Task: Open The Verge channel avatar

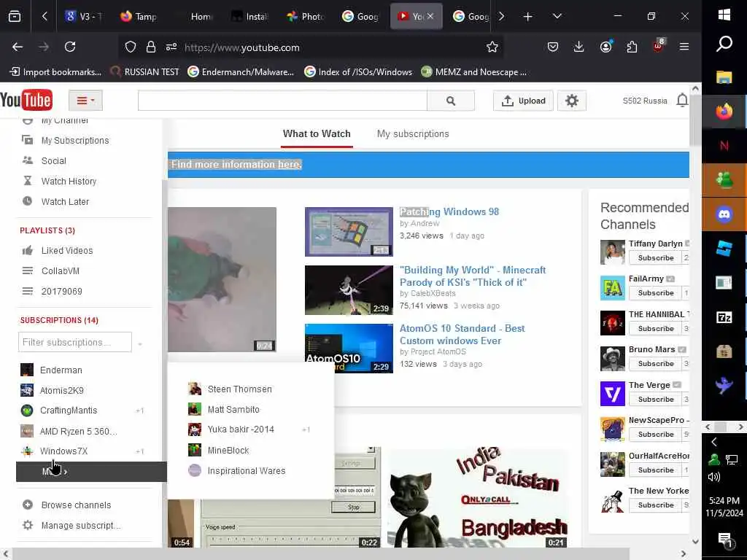Action: pos(612,394)
